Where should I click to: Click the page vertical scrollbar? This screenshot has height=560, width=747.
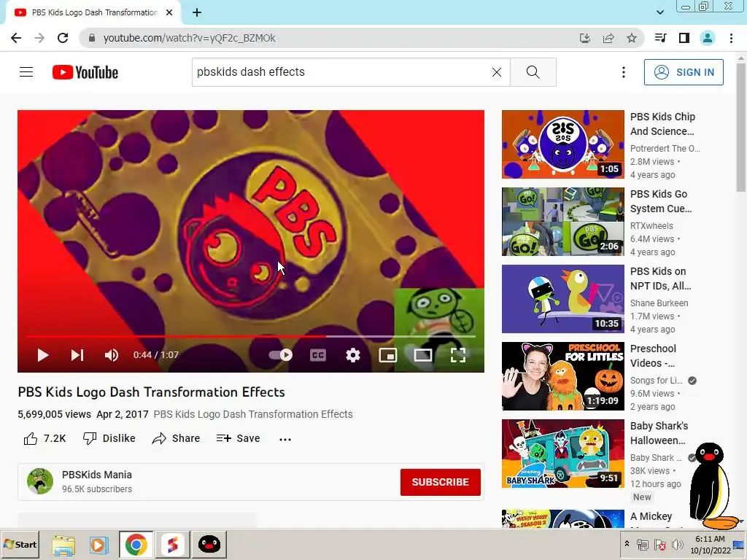click(741, 128)
